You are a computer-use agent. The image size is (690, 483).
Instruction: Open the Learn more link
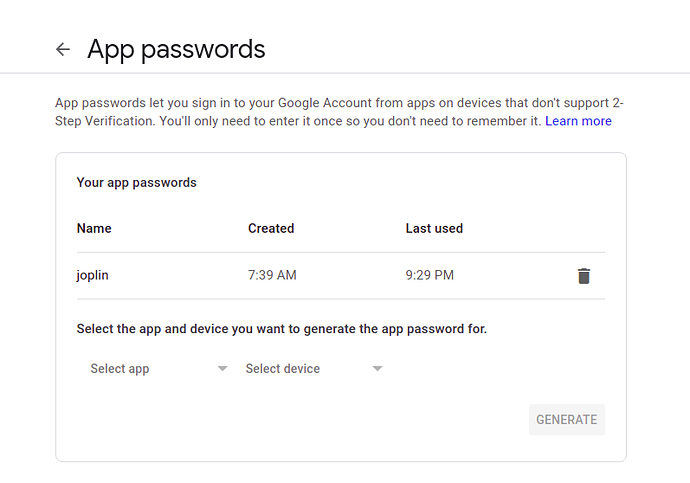578,121
